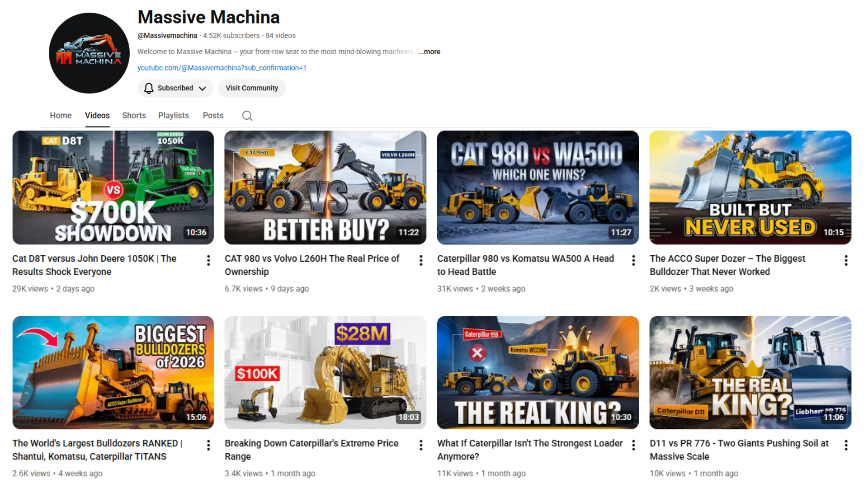
Task: Open the youtube.com/@Massivemachina subscribe link
Action: [222, 68]
